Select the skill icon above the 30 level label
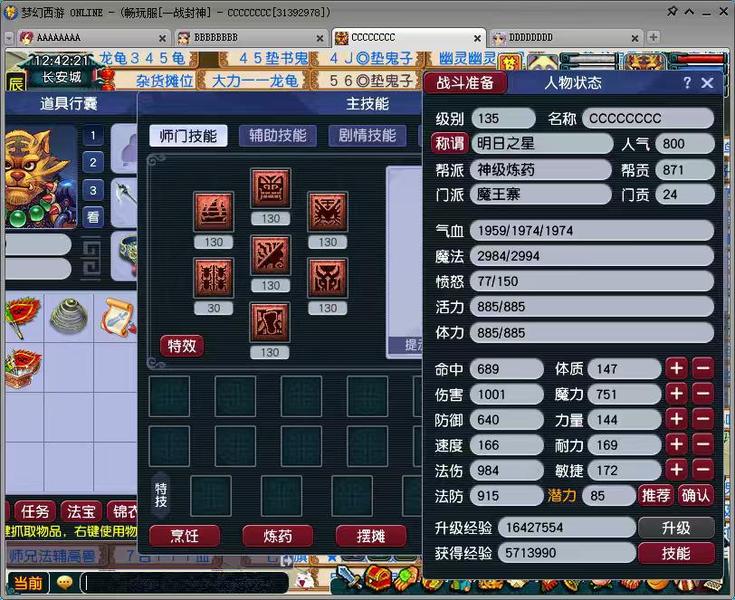735x600 pixels. click(214, 278)
